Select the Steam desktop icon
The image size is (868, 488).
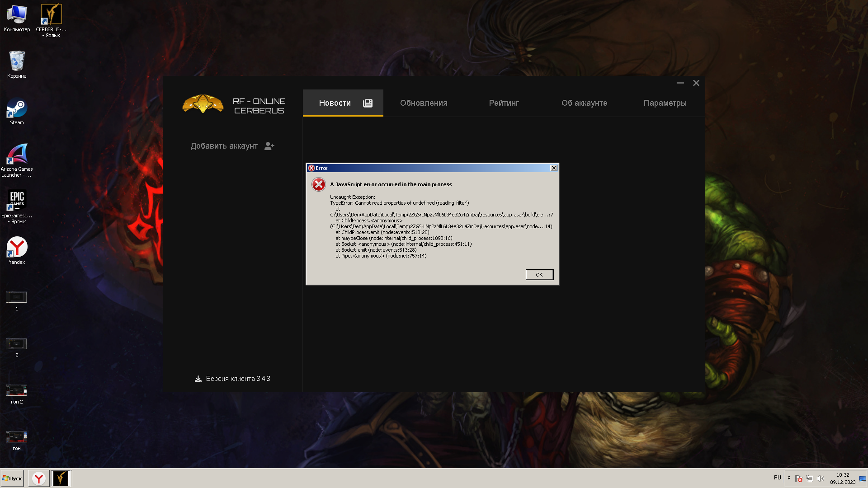[17, 112]
